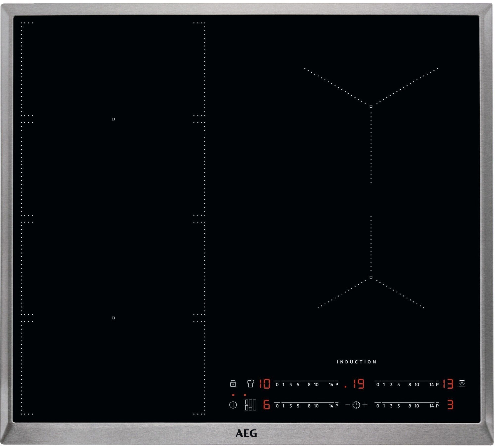The image size is (495, 448).
Task: Pick level 8 on slider beside red 3
Action: (x=410, y=406)
